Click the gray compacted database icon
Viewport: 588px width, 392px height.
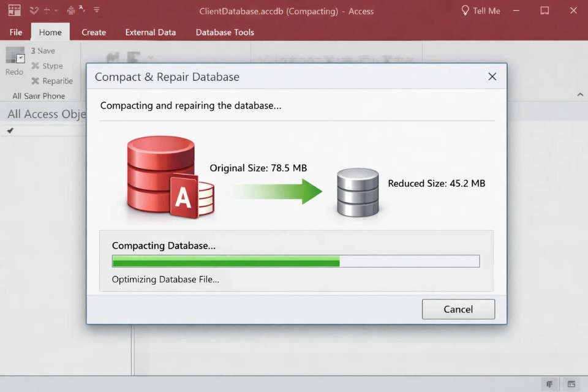(x=358, y=192)
